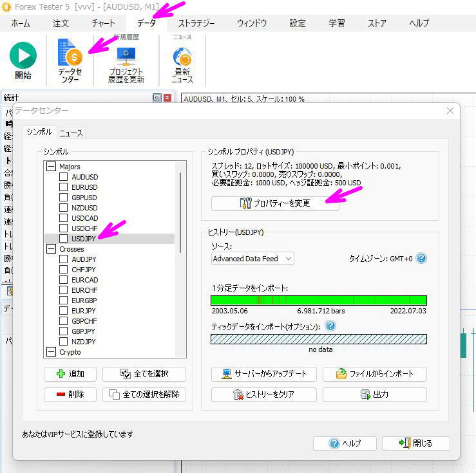Click the time zone help question-mark icon

421,258
